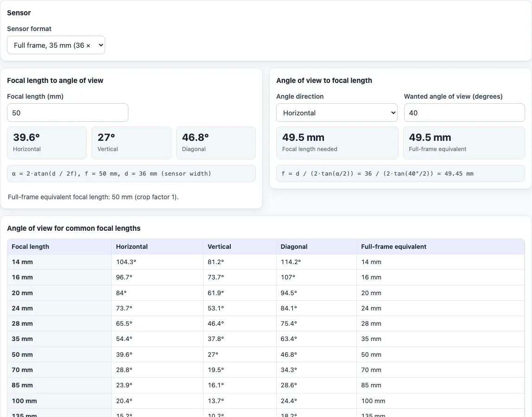Click the 63.4° diagonal cell
Image resolution: width=532 pixels, height=417 pixels.
tap(316, 339)
